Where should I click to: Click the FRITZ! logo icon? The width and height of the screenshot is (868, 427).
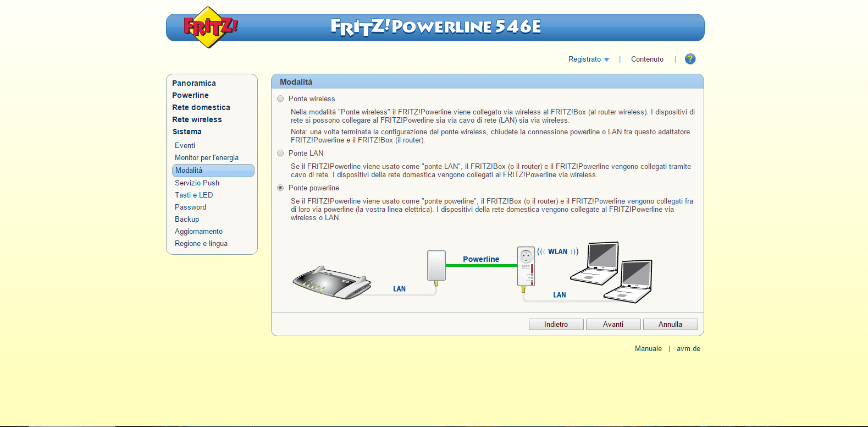click(x=209, y=27)
